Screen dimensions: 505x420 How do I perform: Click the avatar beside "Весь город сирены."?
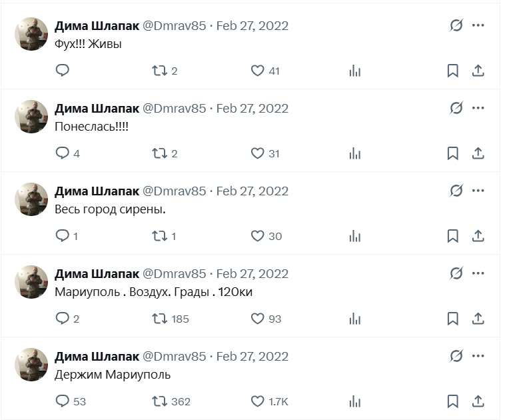click(31, 199)
